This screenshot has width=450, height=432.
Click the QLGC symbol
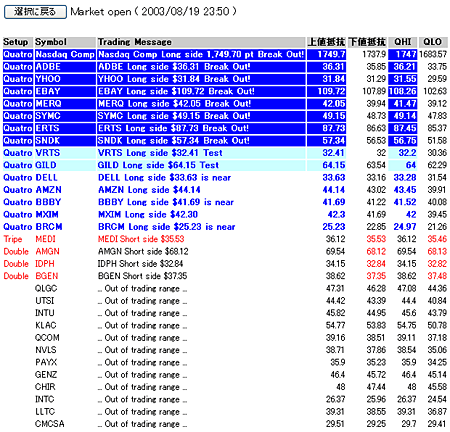pos(46,288)
